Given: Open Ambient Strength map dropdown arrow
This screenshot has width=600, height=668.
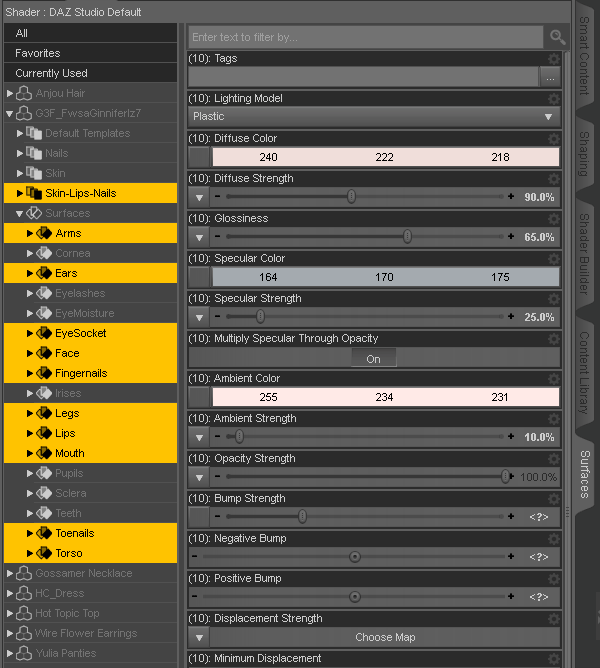Looking at the screenshot, I should 199,438.
